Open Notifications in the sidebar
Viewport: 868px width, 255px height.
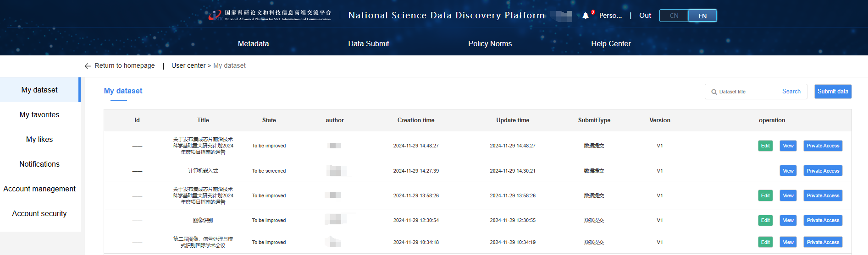coord(39,164)
